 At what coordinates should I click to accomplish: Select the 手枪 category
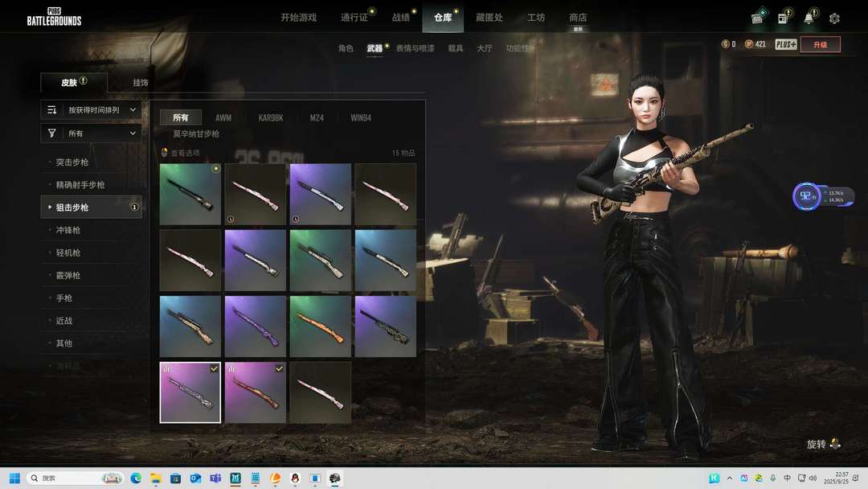click(x=92, y=298)
